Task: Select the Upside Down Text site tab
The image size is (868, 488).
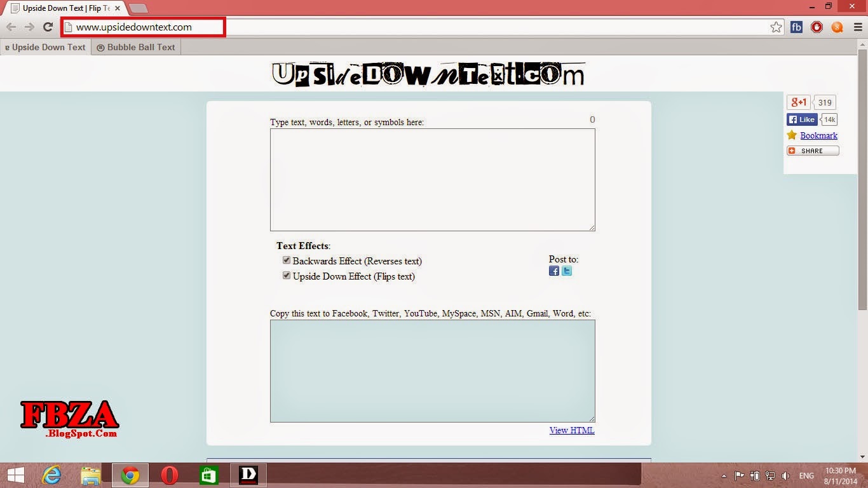Action: click(45, 47)
